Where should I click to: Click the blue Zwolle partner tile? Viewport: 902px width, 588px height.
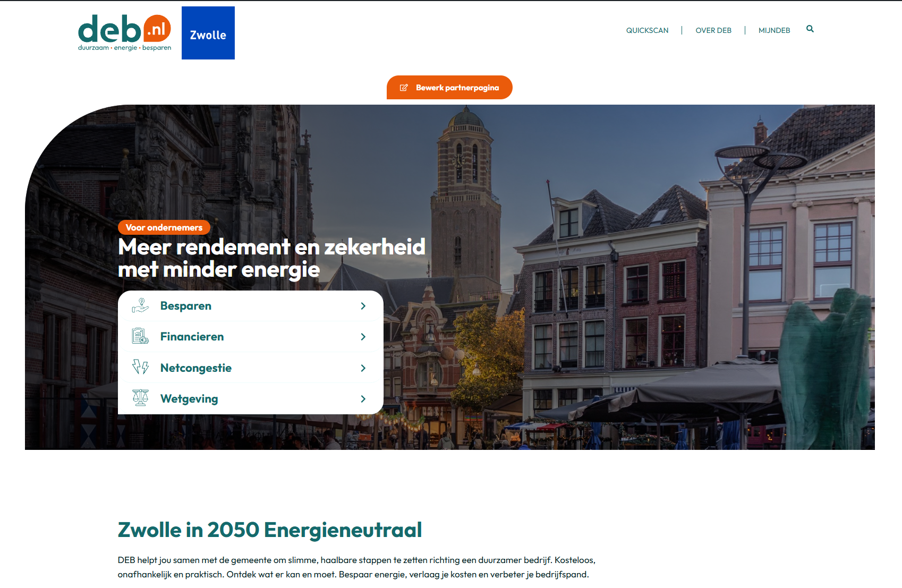(x=208, y=33)
